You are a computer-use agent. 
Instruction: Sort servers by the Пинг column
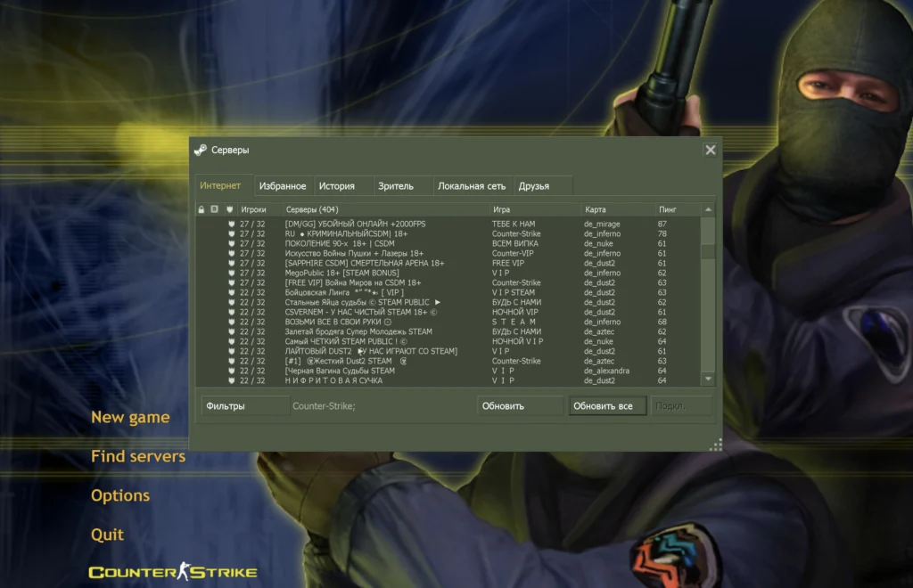pos(678,209)
